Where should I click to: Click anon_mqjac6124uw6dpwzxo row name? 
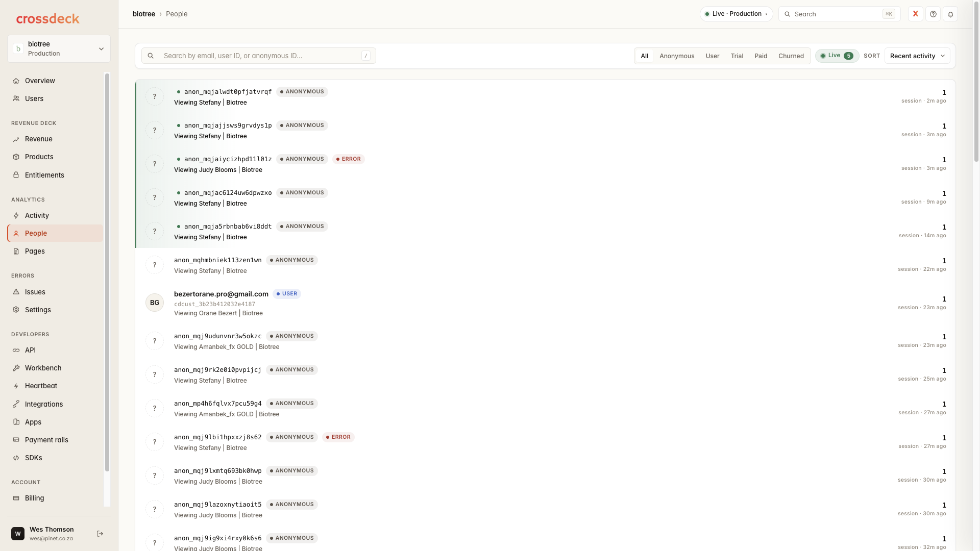coord(228,193)
